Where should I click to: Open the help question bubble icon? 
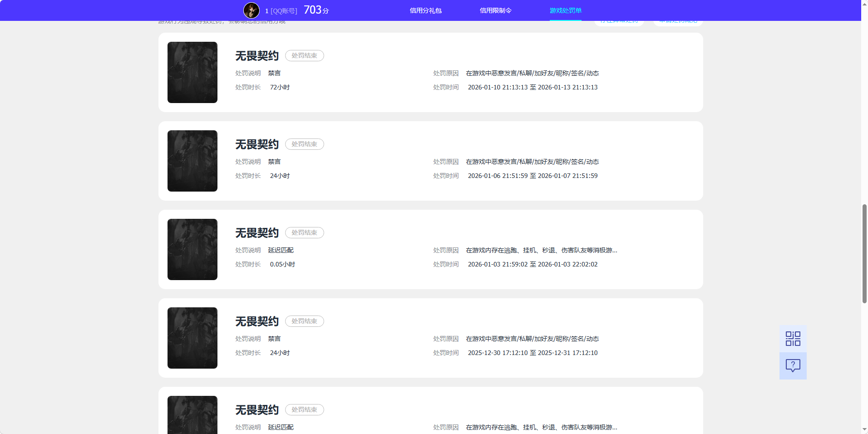(x=793, y=366)
